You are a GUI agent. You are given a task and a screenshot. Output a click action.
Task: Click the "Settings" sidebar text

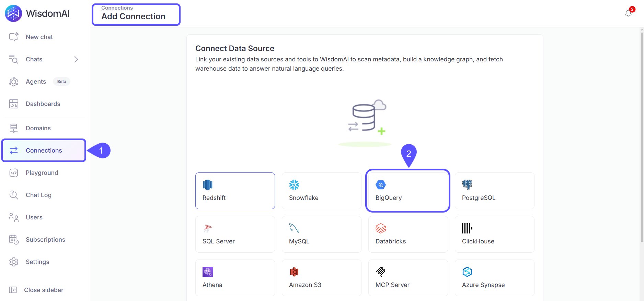pyautogui.click(x=37, y=262)
